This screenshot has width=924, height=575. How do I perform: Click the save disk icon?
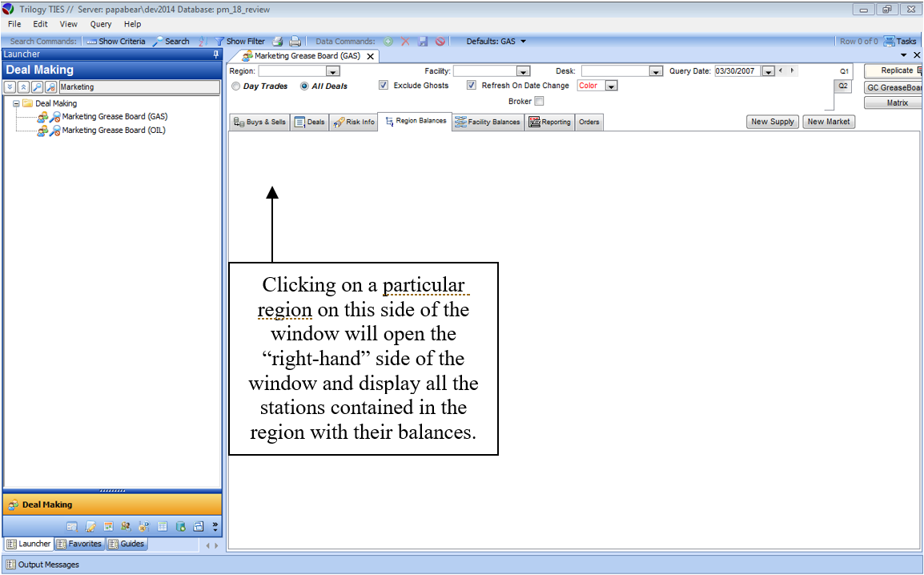pos(422,41)
